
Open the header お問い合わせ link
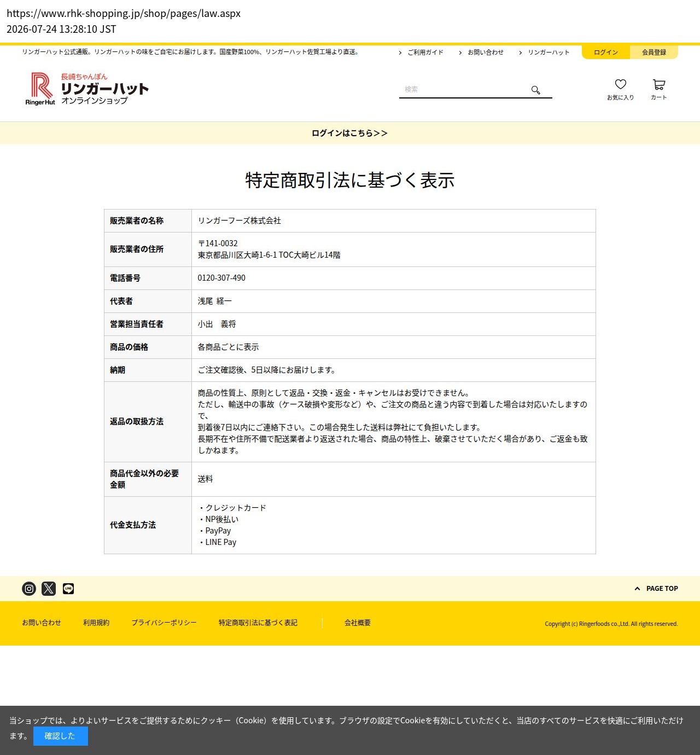pos(481,53)
